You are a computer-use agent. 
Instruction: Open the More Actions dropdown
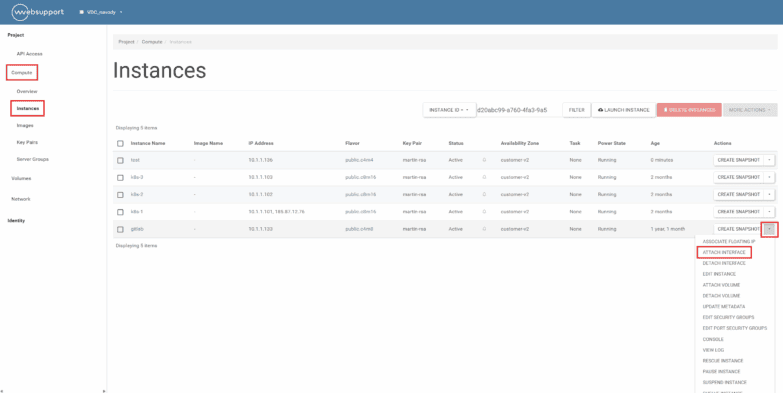point(750,110)
